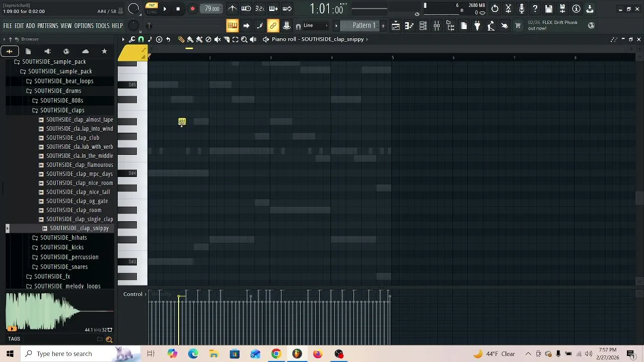Open the Channel rack view icon

pos(423,26)
